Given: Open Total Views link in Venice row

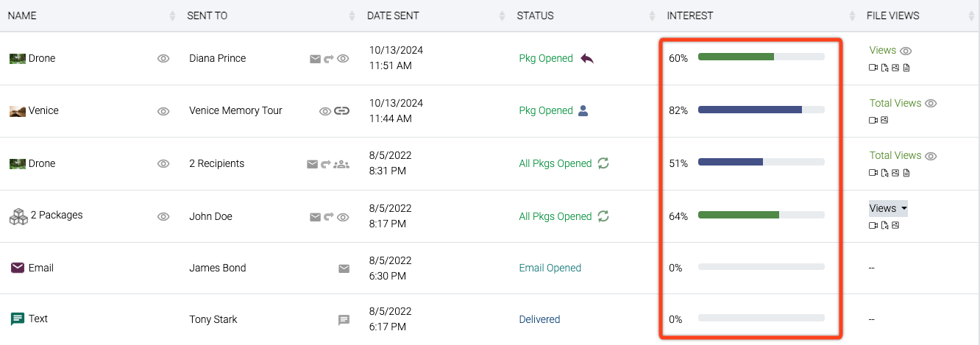Looking at the screenshot, I should (895, 103).
